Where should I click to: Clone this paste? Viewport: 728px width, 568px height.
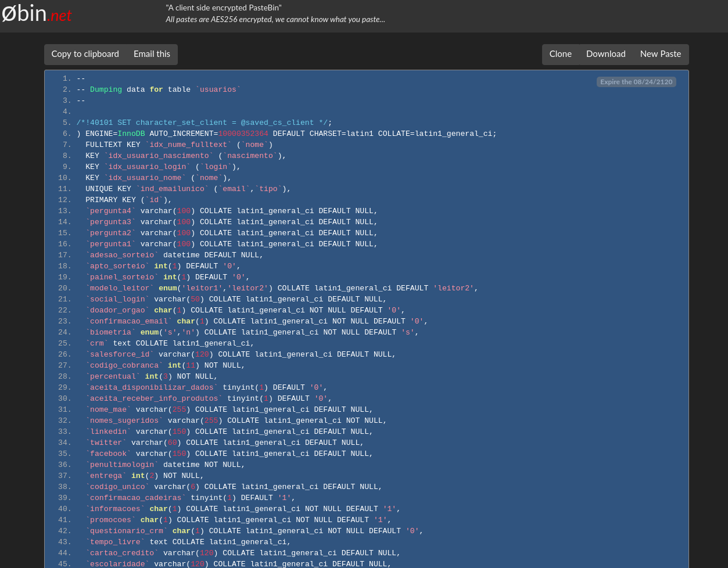(561, 54)
